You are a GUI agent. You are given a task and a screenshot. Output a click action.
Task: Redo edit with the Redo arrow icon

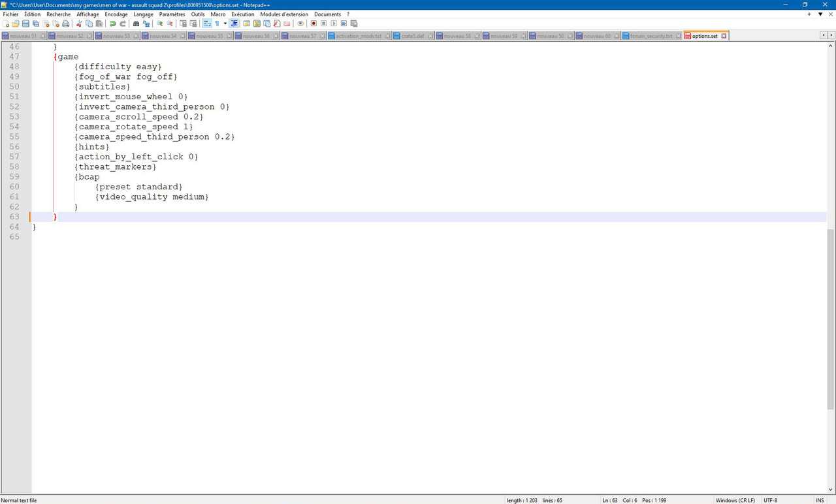(123, 24)
